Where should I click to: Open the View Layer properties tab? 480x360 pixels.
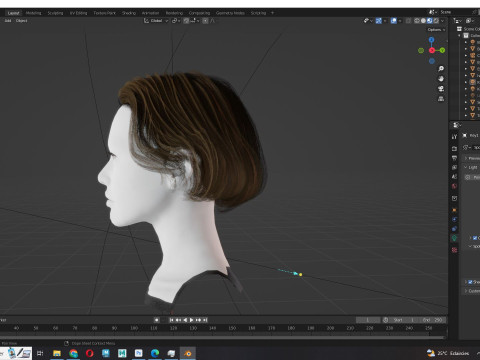(454, 167)
